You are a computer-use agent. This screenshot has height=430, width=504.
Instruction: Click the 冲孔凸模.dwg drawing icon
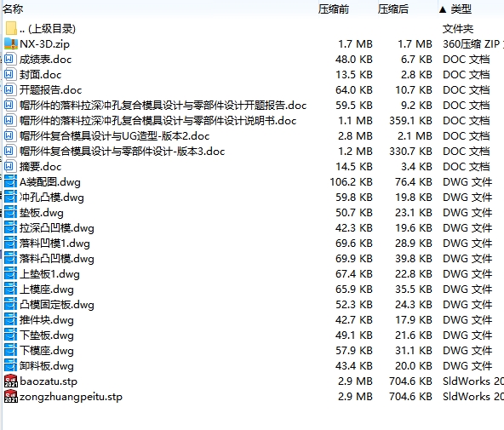pyautogui.click(x=10, y=197)
